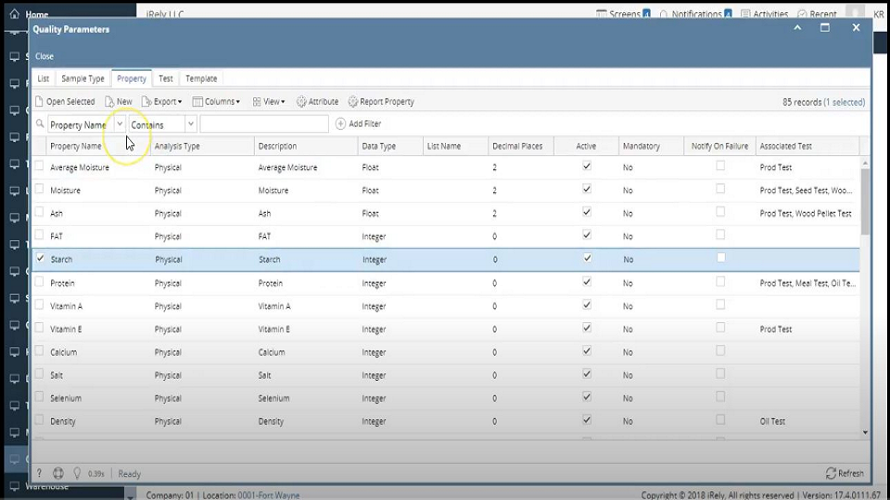Screen dimensions: 890x500
Task: Click the Report Property gear icon
Action: pyautogui.click(x=353, y=102)
